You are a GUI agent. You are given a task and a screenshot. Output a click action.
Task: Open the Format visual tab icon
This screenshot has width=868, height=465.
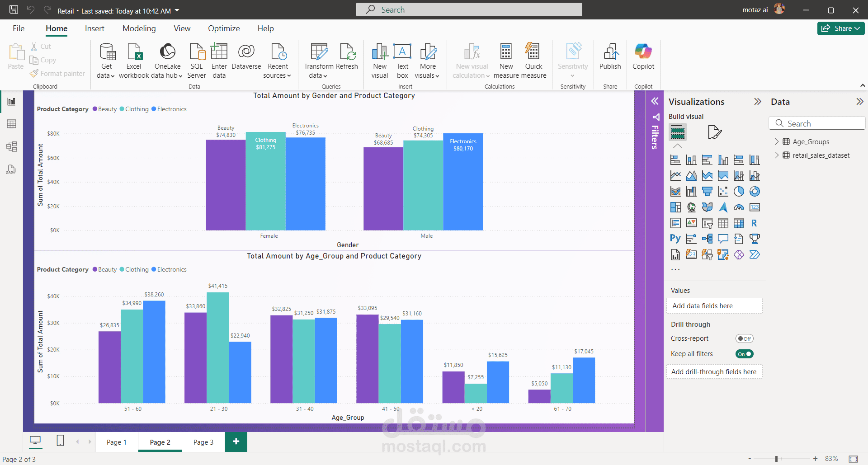tap(714, 132)
